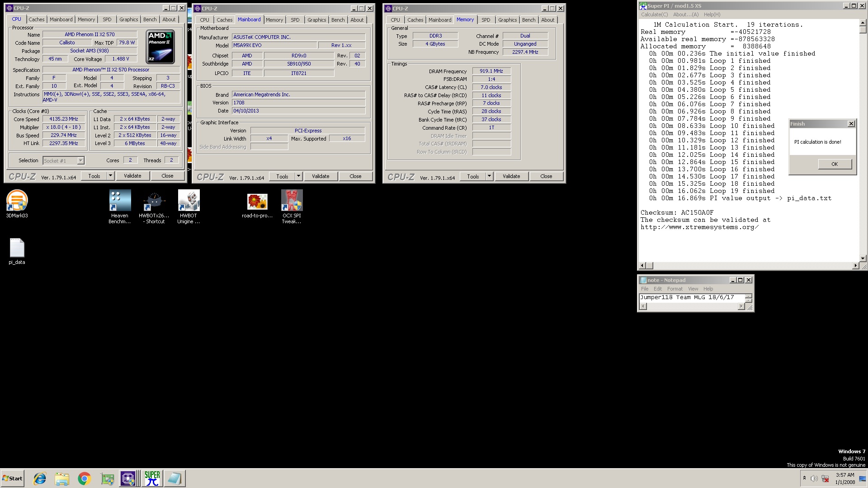Screen dimensions: 868x488
Task: Switch to Caches tab in first CPU-Z
Action: [37, 19]
